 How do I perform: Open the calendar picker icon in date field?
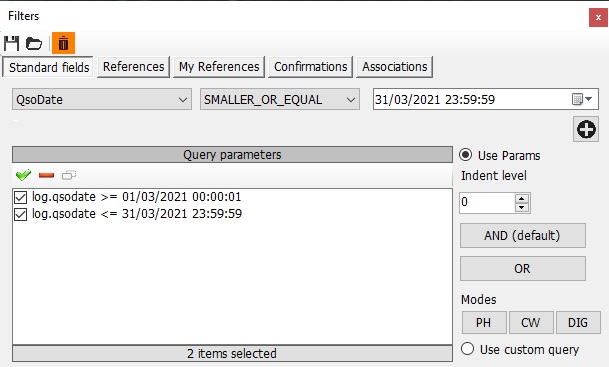point(582,99)
